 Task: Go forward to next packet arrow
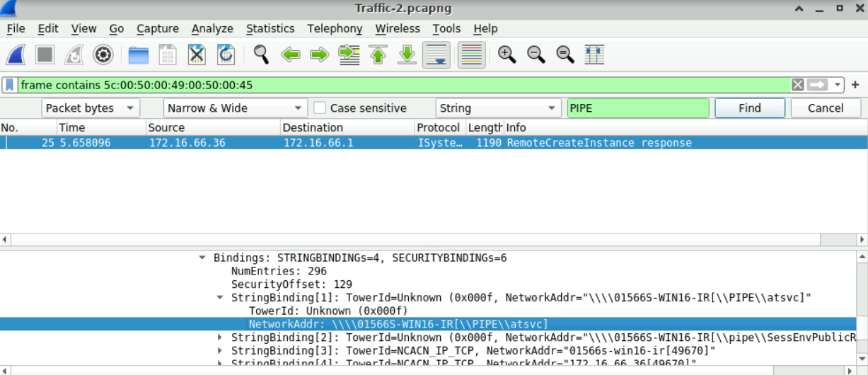tap(320, 54)
